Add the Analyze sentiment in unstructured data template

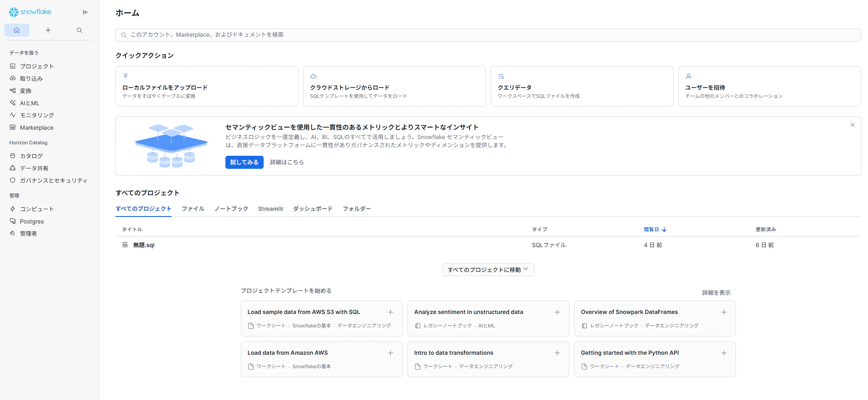click(557, 312)
